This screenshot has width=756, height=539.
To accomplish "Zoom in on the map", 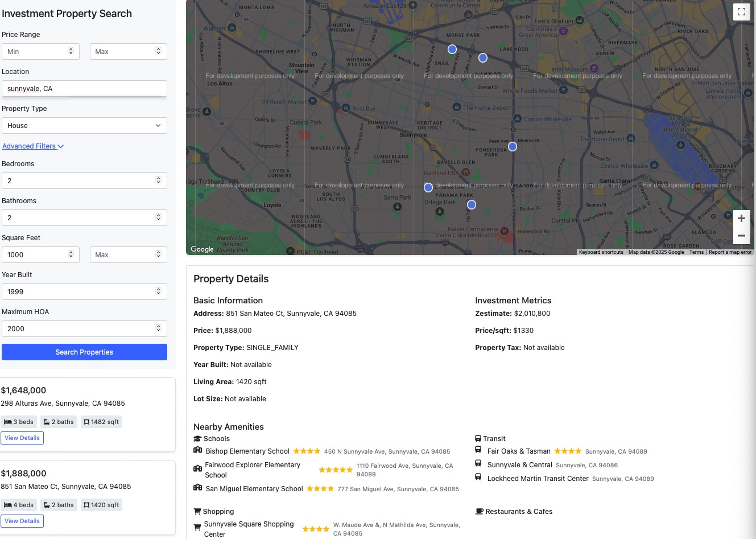I will coord(741,219).
